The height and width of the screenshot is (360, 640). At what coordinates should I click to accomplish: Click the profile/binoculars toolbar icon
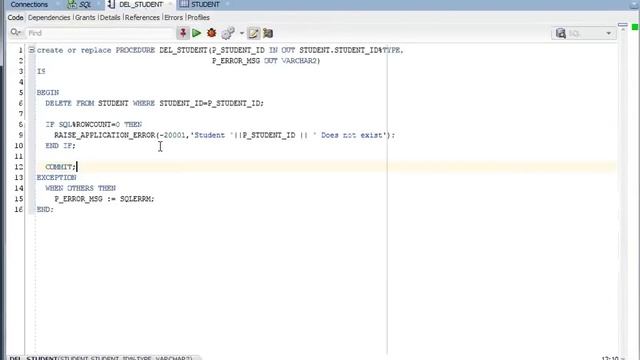(268, 33)
